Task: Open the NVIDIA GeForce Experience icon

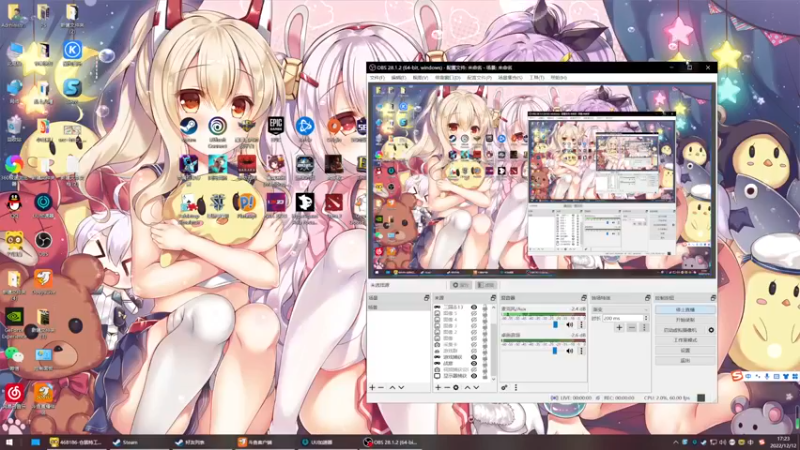Action: [x=14, y=322]
